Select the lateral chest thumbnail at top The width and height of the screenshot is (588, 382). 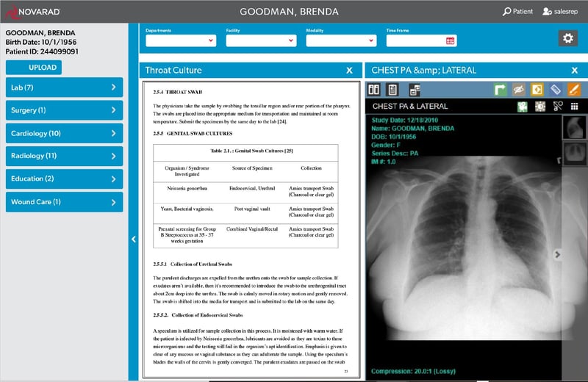(575, 128)
